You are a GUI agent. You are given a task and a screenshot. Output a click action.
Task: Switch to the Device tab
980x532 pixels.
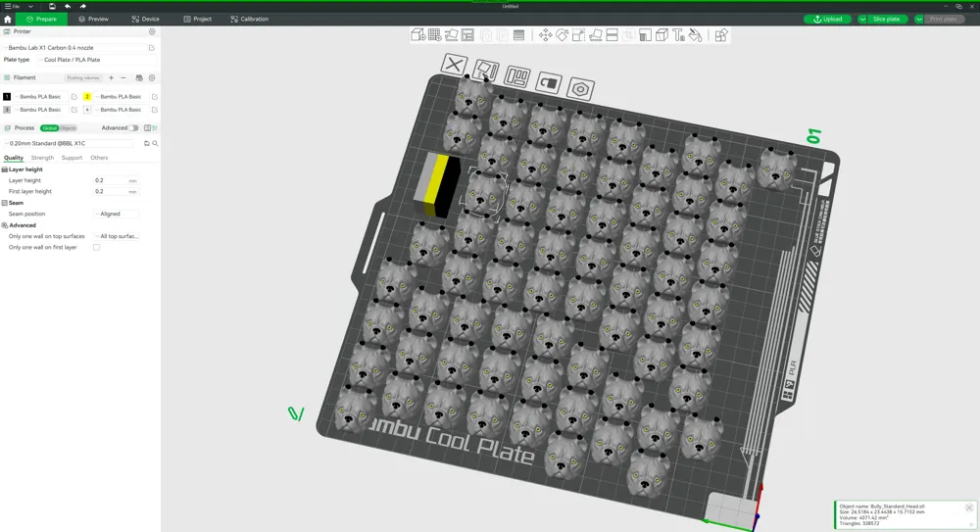(x=146, y=19)
